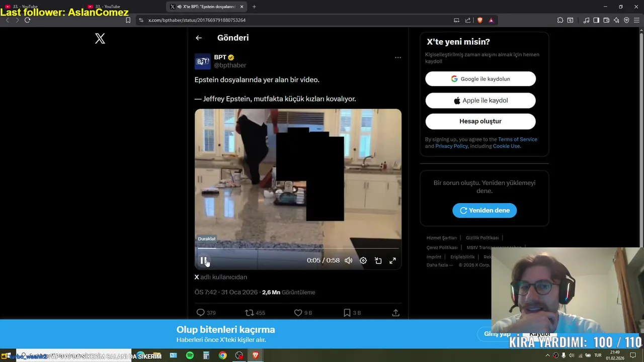Close the X'te BPT tab
The image size is (644, 362).
pos(242,7)
